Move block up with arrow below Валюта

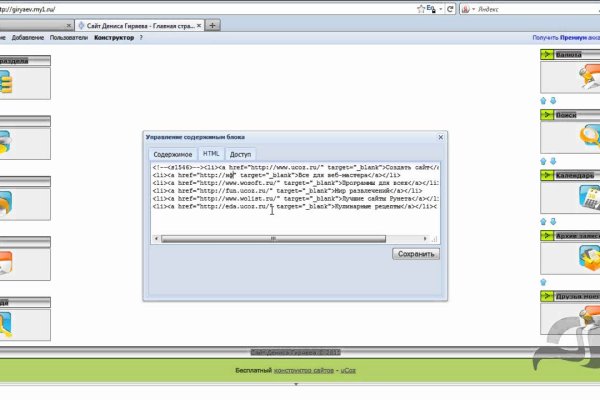(x=544, y=101)
